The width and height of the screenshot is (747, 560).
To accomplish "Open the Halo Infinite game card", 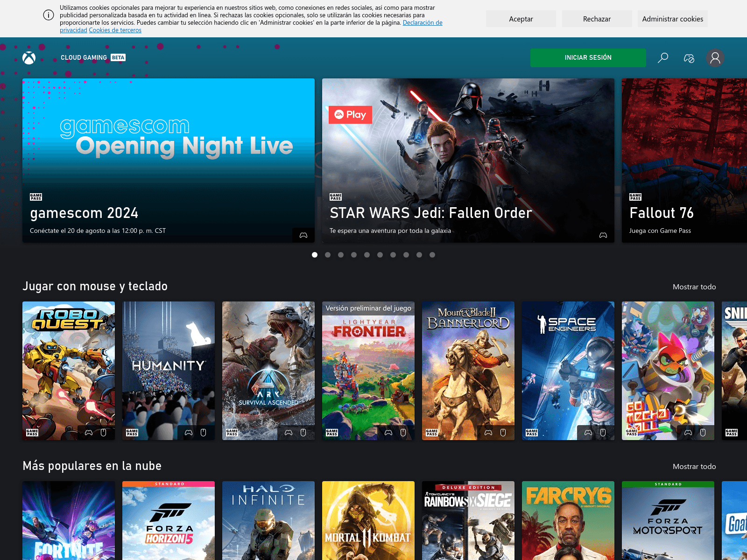I will (268, 520).
